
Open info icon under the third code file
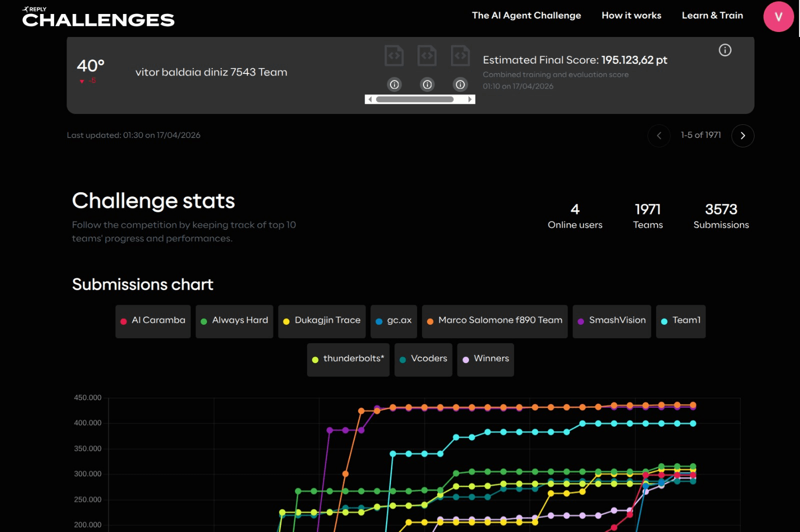coord(460,84)
